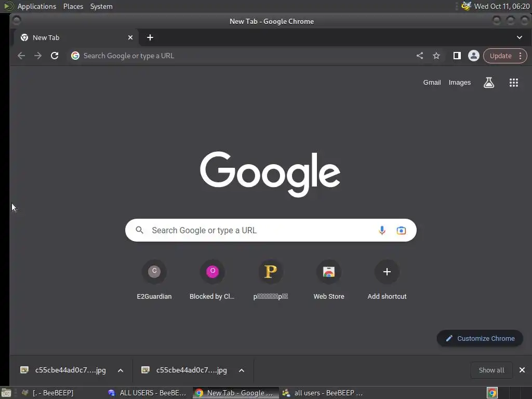Open a new tab with plus

(150, 37)
